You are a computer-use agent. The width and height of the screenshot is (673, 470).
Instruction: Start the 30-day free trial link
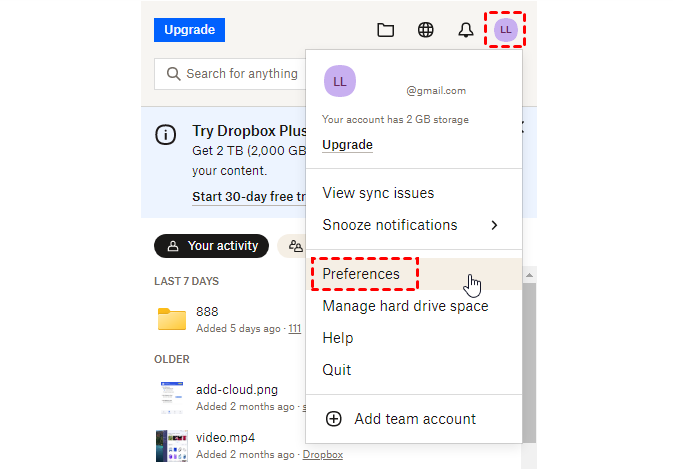click(x=249, y=197)
